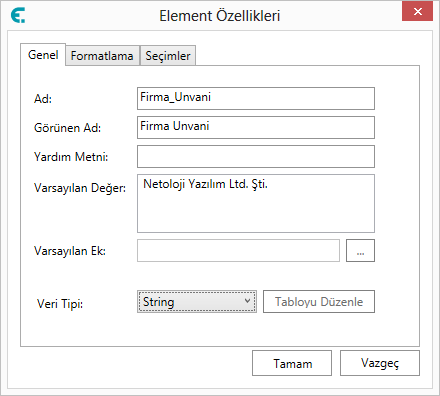Viewport: 440px width, 396px height.
Task: Confirm with the Tamam button
Action: coord(292,363)
